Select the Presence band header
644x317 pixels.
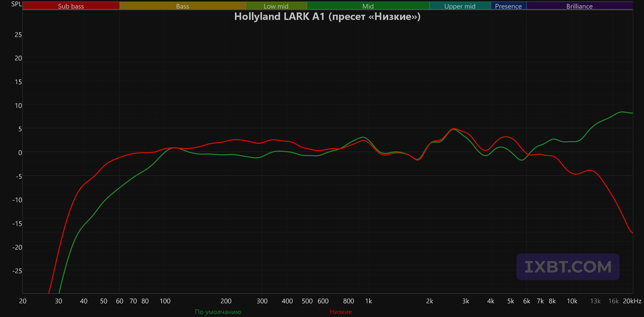[508, 6]
